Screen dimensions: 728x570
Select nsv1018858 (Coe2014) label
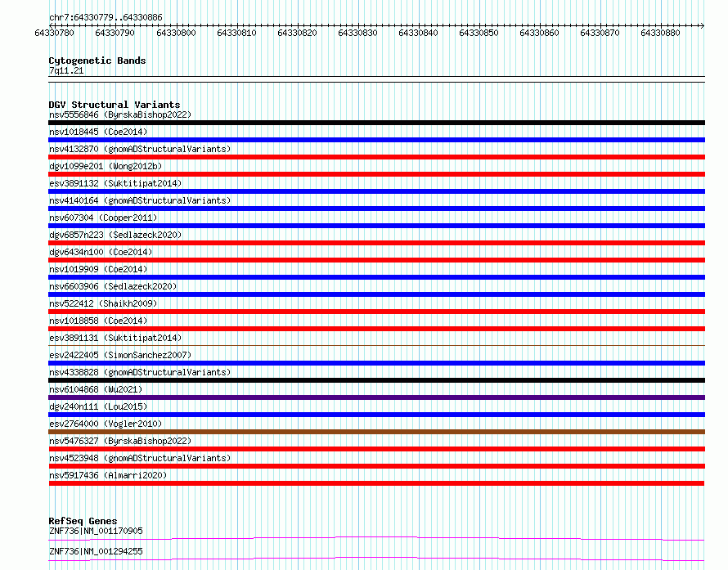click(98, 321)
